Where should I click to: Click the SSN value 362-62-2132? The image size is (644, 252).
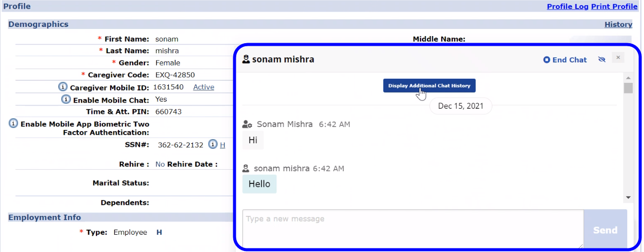181,145
